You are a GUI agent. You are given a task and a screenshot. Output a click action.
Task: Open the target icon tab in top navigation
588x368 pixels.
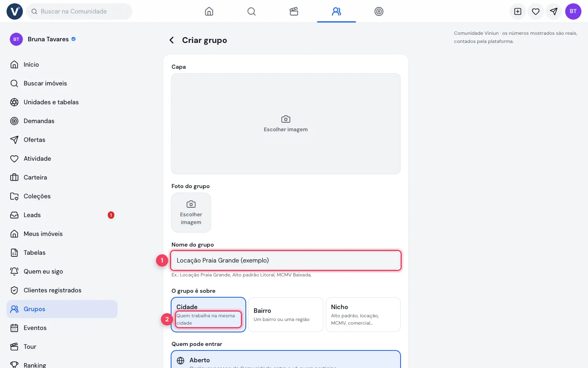pyautogui.click(x=379, y=11)
